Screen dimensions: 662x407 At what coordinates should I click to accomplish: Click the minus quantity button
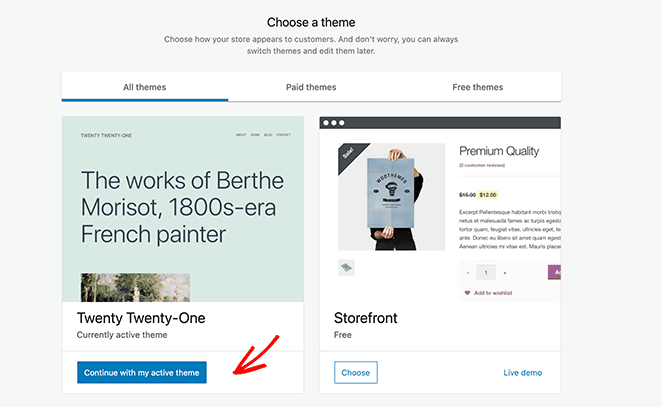pyautogui.click(x=466, y=272)
